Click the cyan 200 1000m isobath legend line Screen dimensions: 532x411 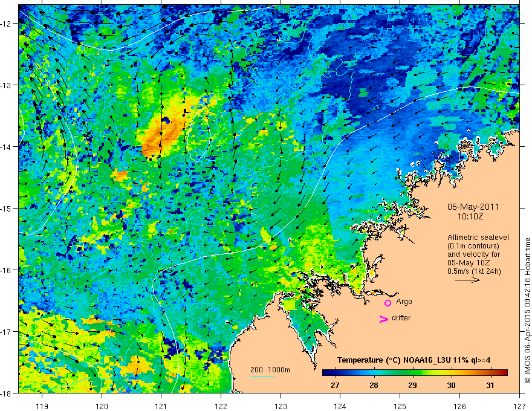[262, 376]
